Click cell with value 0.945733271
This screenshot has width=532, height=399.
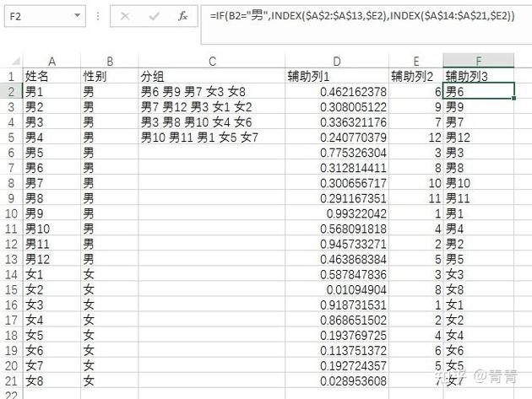[337, 244]
